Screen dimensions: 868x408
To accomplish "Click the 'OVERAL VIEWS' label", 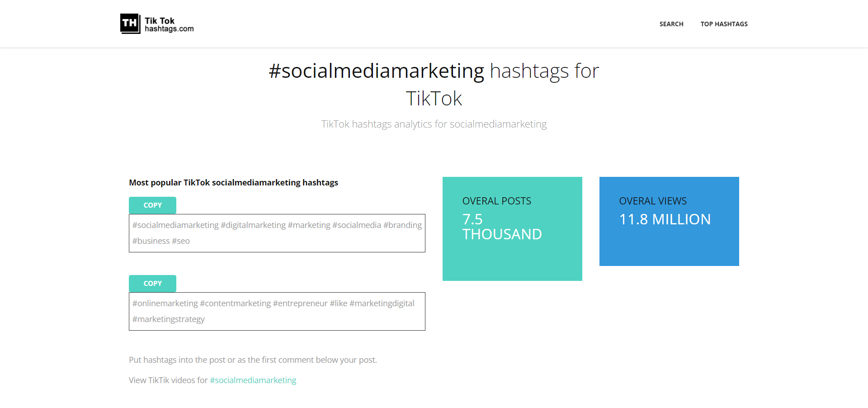I will (652, 201).
